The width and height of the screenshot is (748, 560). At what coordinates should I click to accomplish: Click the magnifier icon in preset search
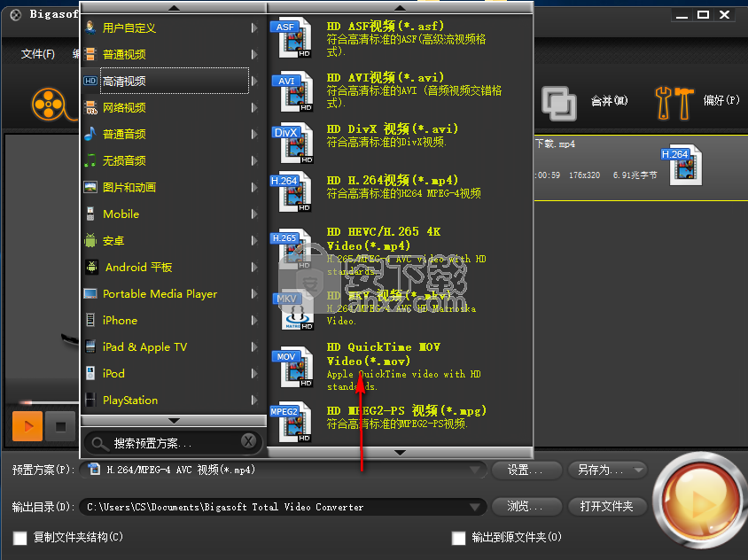coord(99,444)
